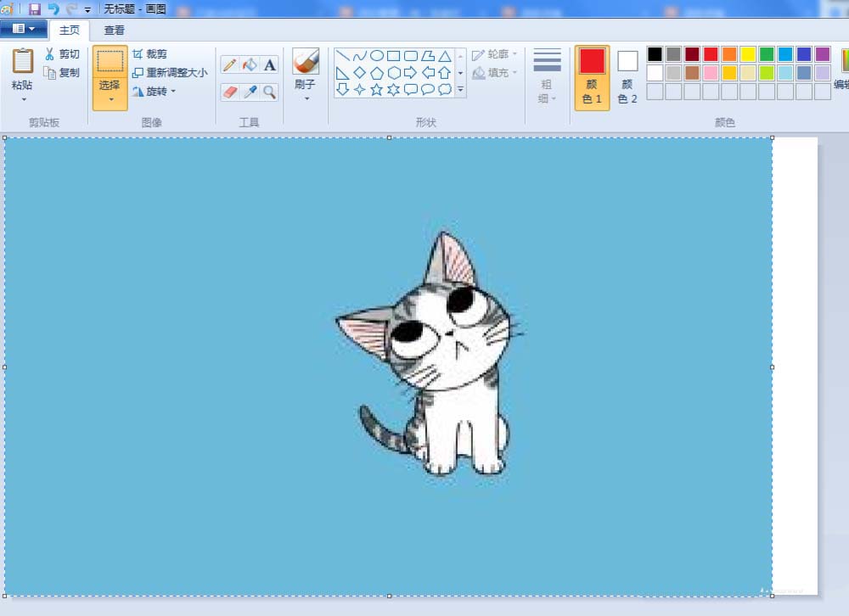The image size is (849, 616).
Task: Select the Eraser tool
Action: click(229, 92)
